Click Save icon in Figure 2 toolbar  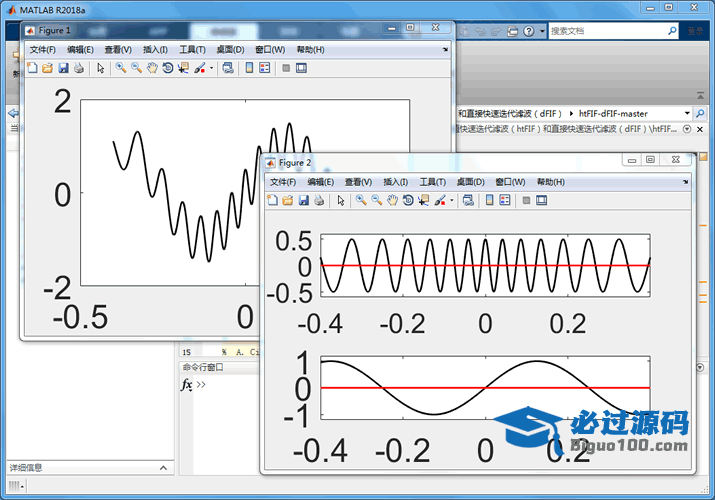tap(304, 201)
